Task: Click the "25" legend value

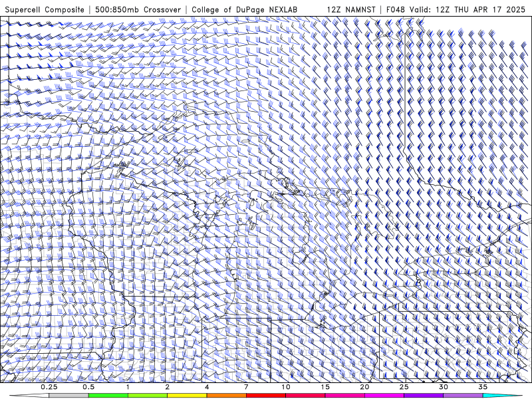Action: (x=404, y=387)
